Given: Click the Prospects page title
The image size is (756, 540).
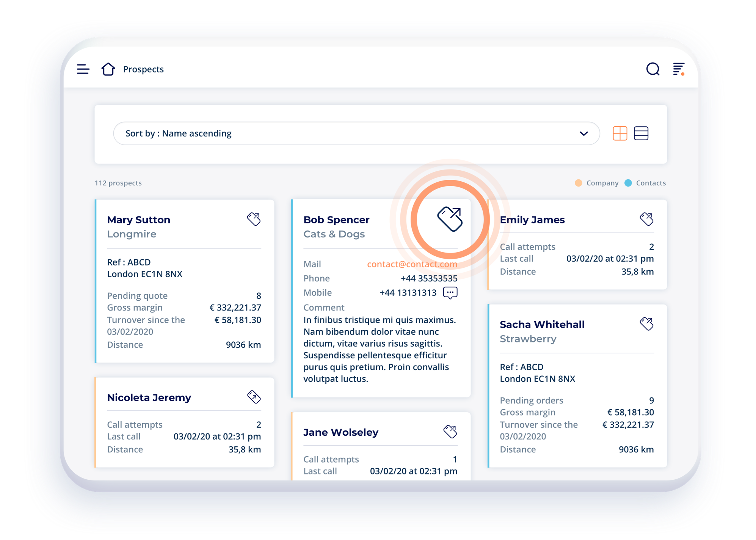Looking at the screenshot, I should point(143,69).
